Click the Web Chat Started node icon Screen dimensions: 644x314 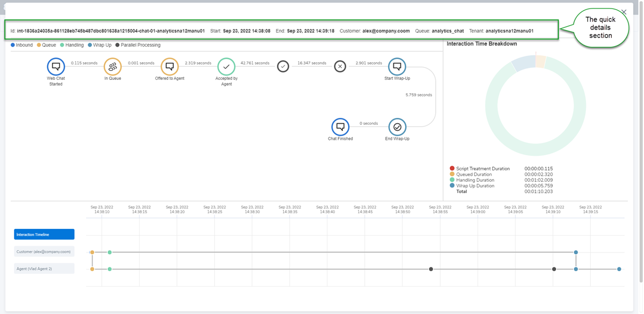tap(56, 67)
